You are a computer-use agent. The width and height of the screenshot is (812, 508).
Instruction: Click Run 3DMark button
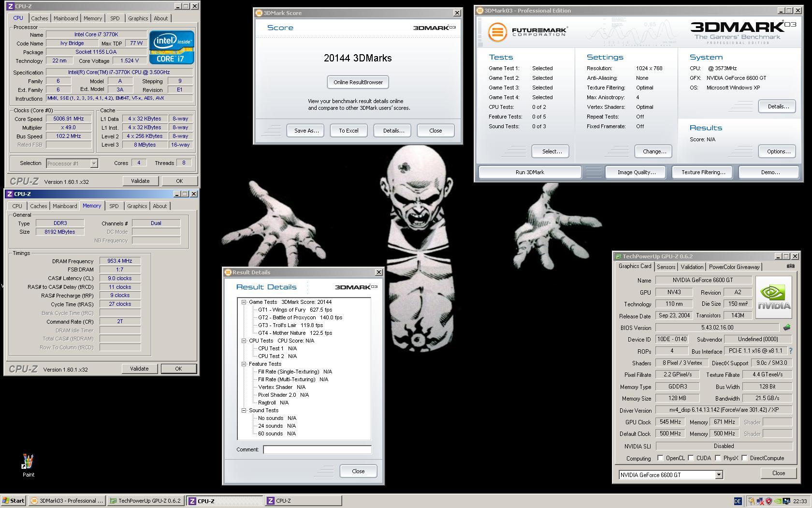point(530,172)
